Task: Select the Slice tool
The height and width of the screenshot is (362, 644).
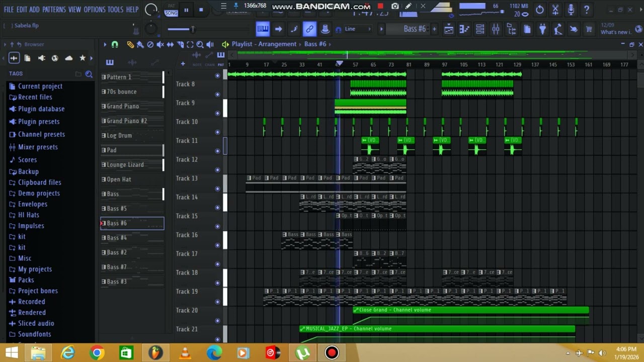Action: (180, 44)
